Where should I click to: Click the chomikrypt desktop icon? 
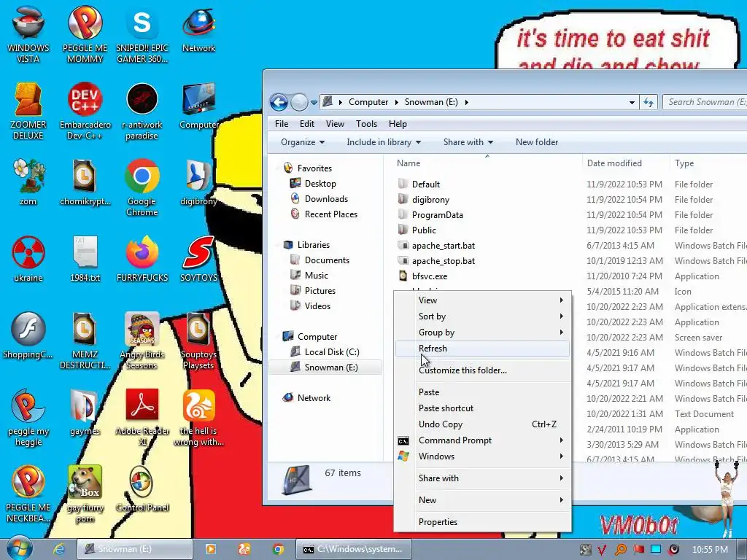click(85, 182)
